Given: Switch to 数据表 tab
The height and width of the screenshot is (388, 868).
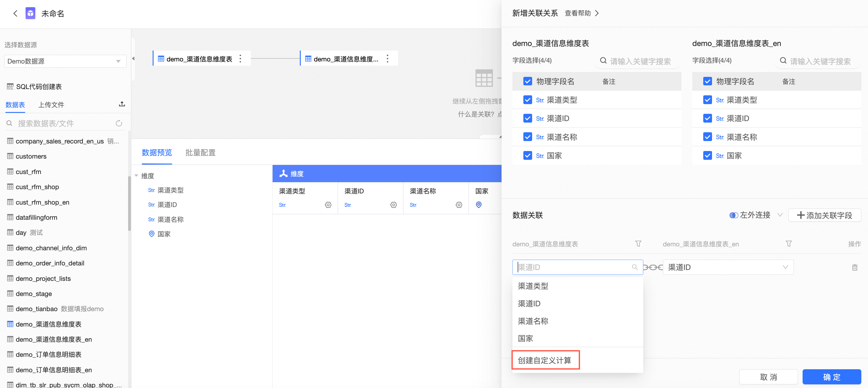Looking at the screenshot, I should pyautogui.click(x=15, y=105).
